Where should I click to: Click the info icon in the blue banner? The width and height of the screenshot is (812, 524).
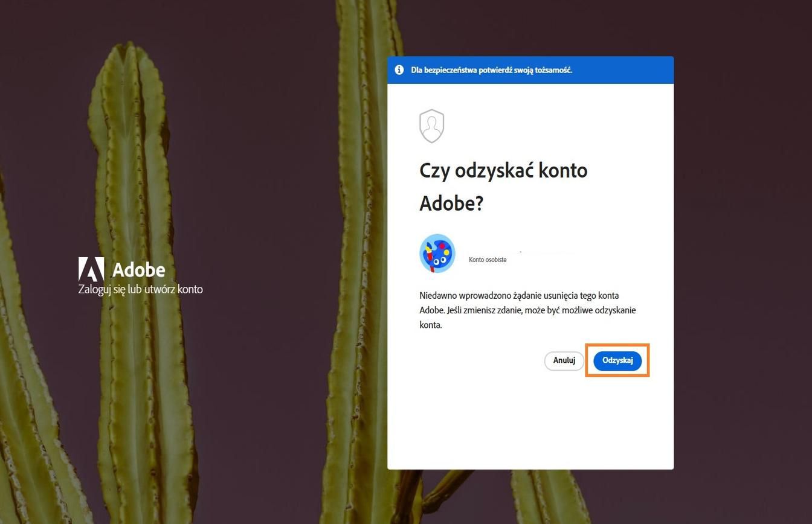point(399,69)
